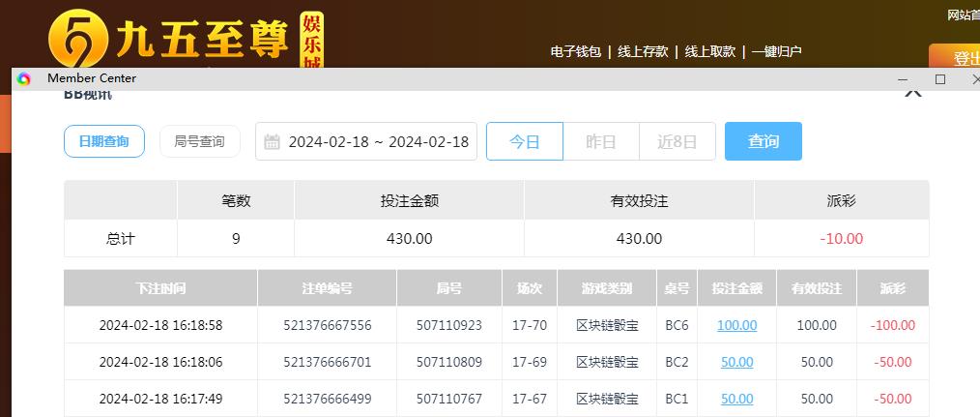Click round number 507110923
980x417 pixels.
(x=449, y=326)
